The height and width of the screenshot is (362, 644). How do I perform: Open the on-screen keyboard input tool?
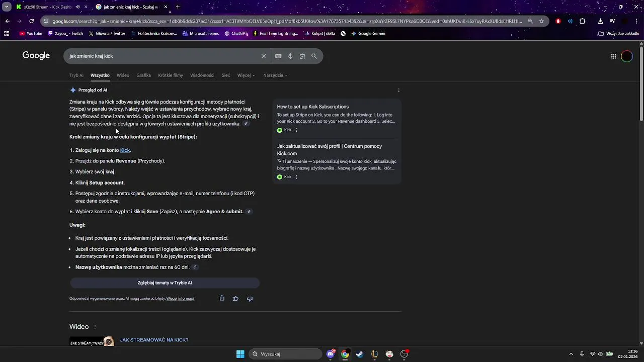pos(278,56)
